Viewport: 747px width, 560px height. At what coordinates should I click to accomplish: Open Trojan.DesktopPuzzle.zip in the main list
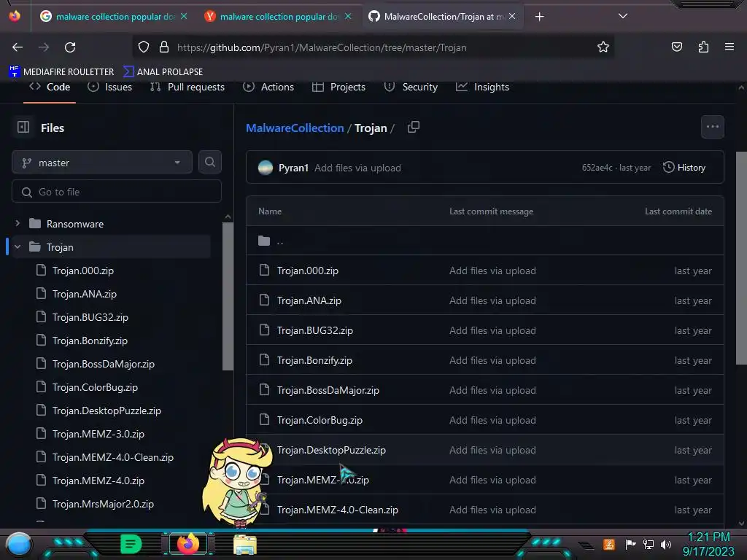click(332, 450)
